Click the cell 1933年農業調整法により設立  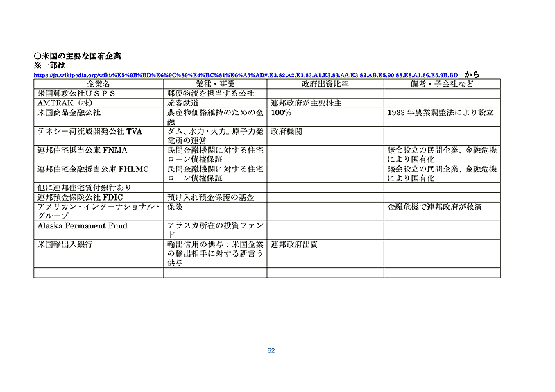coord(442,117)
